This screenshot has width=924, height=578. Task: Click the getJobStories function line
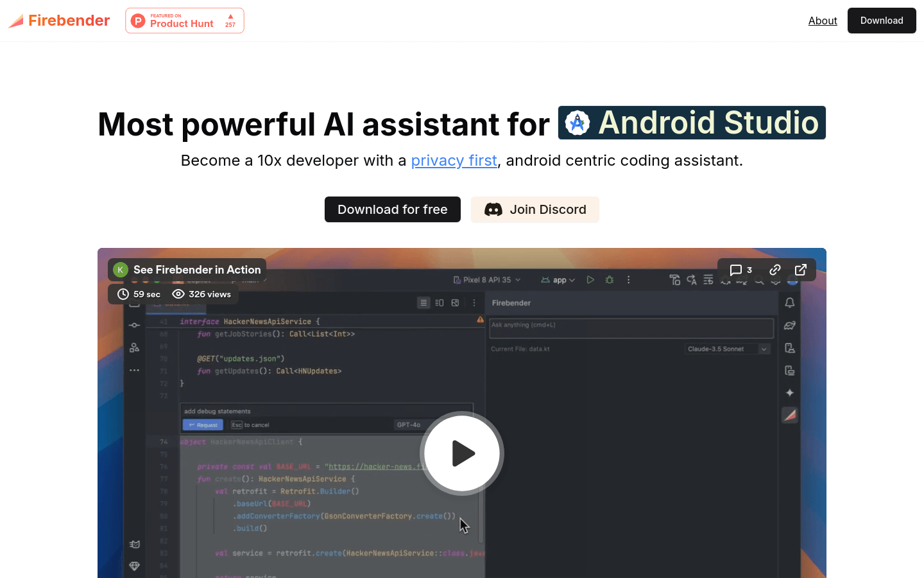point(276,334)
